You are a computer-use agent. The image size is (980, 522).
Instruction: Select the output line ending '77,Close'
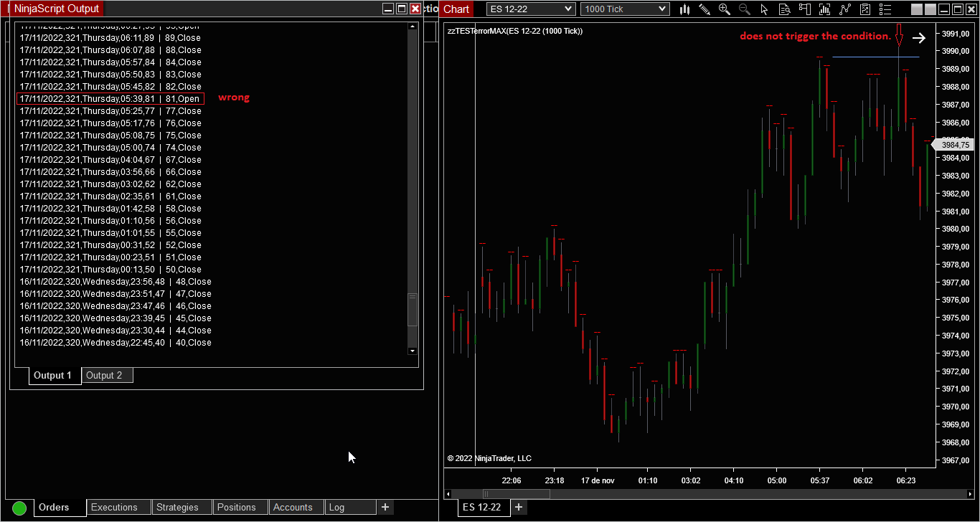click(110, 111)
